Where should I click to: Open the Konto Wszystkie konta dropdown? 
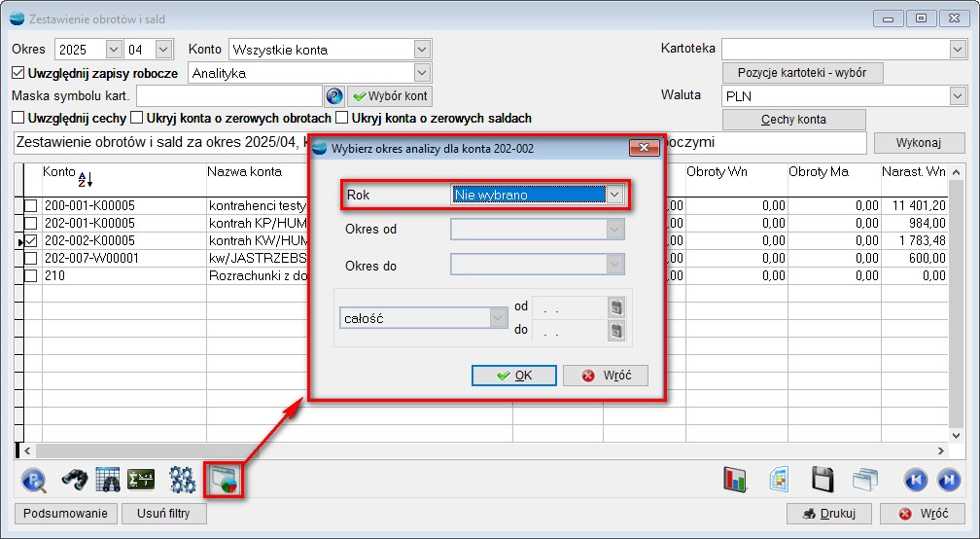421,50
